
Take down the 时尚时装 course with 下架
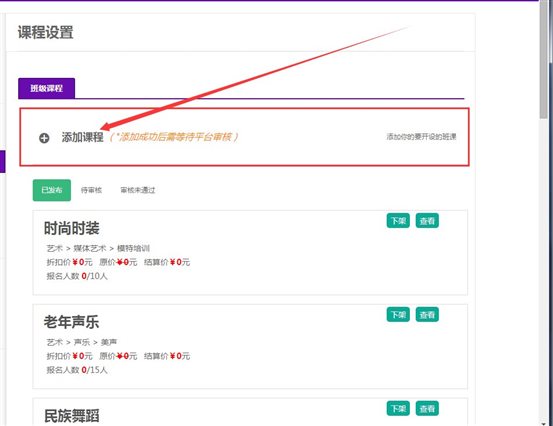(x=398, y=221)
